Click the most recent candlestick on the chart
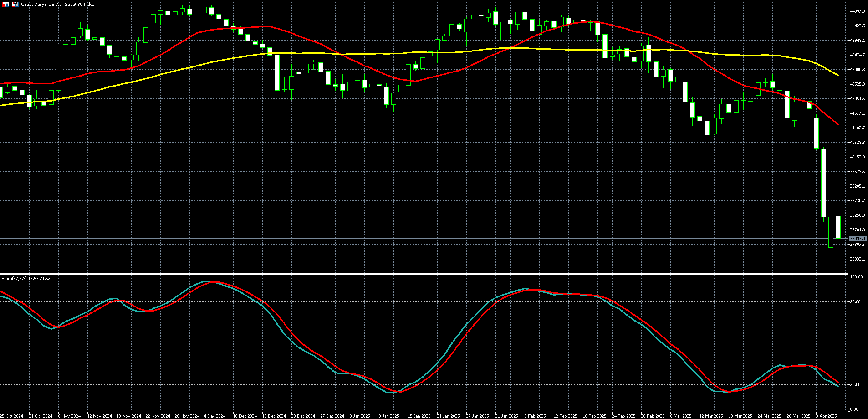 click(x=838, y=227)
